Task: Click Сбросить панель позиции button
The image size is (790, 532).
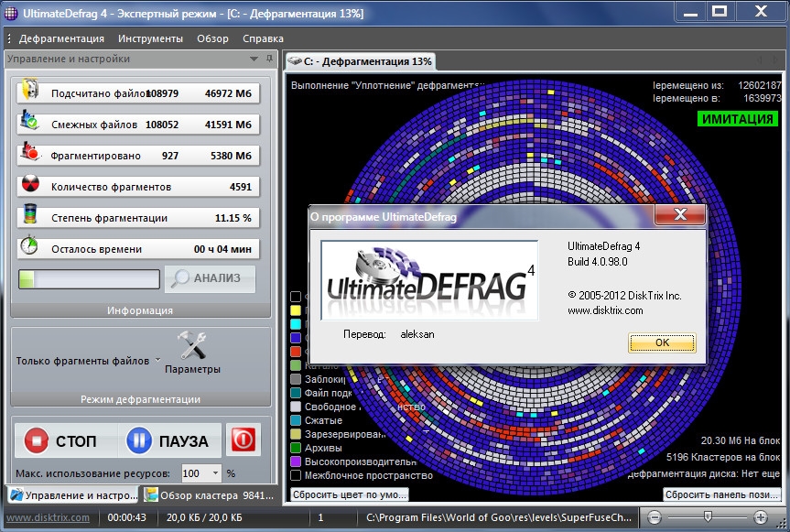Action: point(721,494)
